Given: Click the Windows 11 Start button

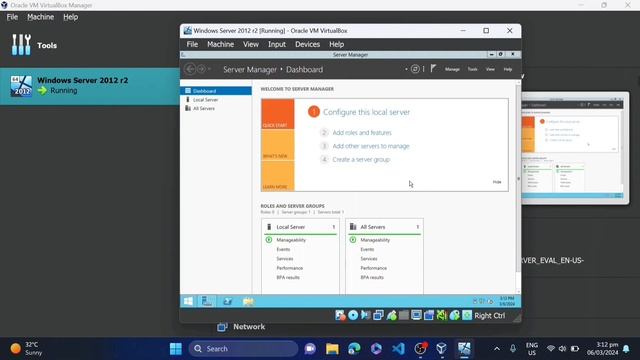Looking at the screenshot, I should [176, 349].
